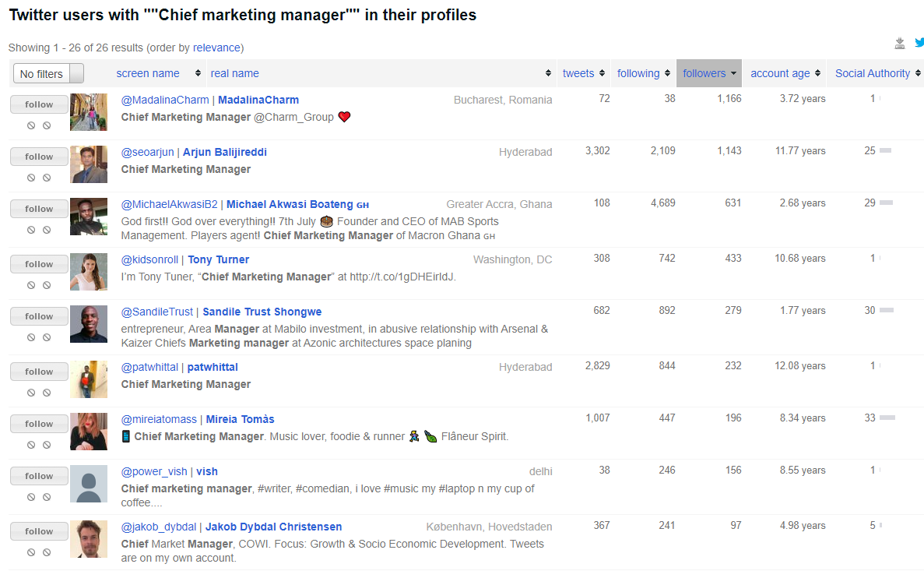Click the sort arrows next to tweets
The width and height of the screenshot is (924, 571).
pos(602,73)
